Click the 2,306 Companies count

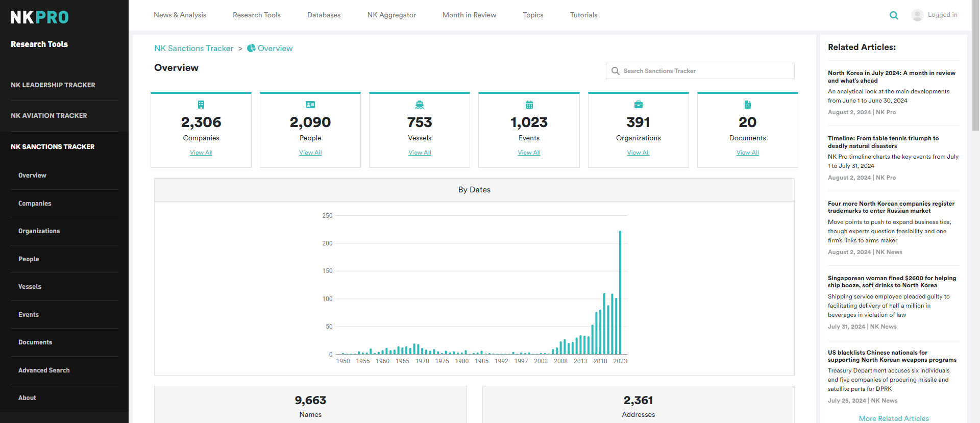[x=201, y=122]
